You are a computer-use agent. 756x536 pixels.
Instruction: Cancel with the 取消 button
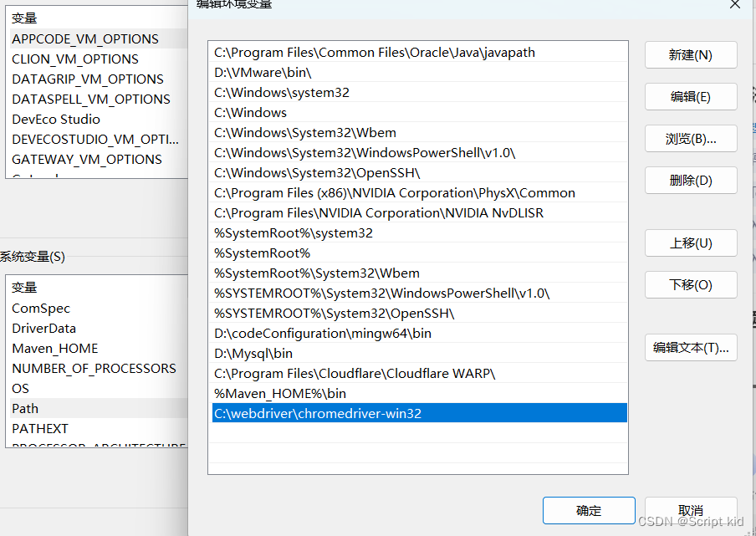tap(690, 511)
